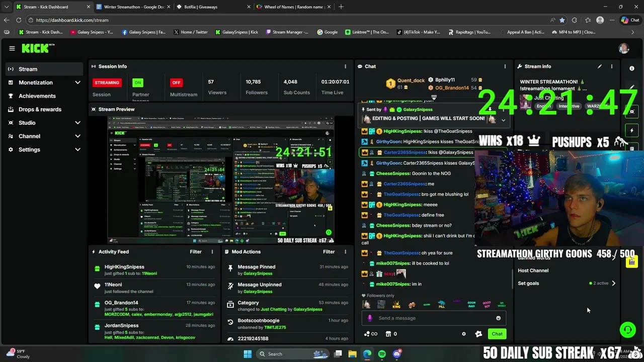Switch to Winter Streamathon Google Docs tab
The height and width of the screenshot is (362, 644).
133,7
